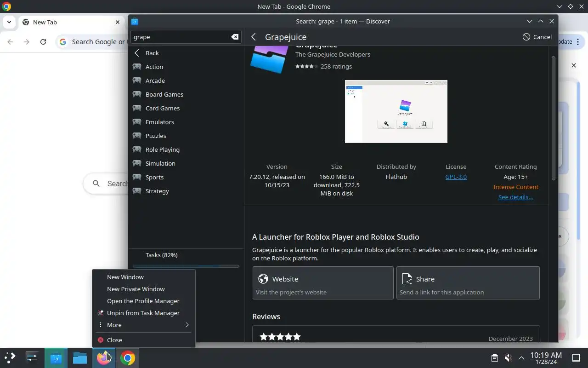The height and width of the screenshot is (368, 588).
Task: Clear the grape search text
Action: (235, 37)
